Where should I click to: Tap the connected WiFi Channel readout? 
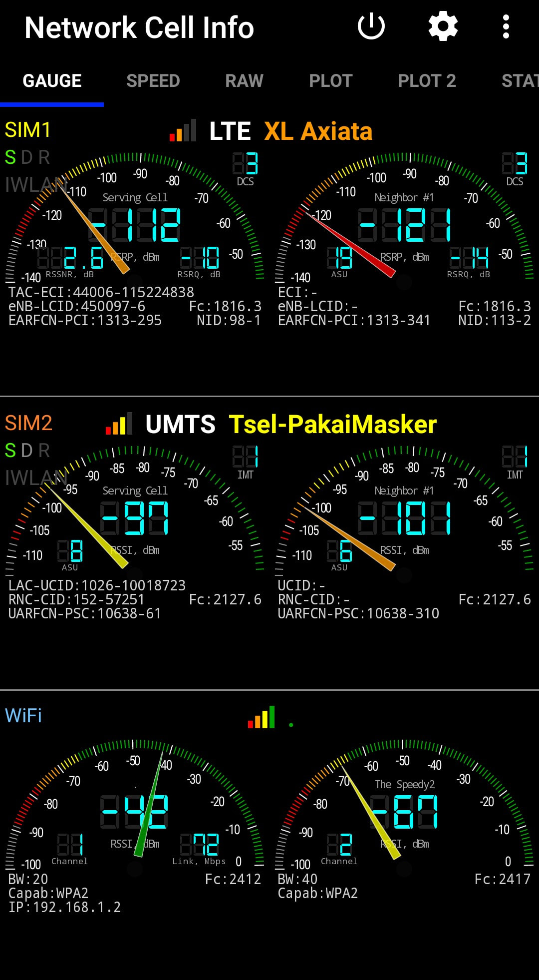[70, 849]
